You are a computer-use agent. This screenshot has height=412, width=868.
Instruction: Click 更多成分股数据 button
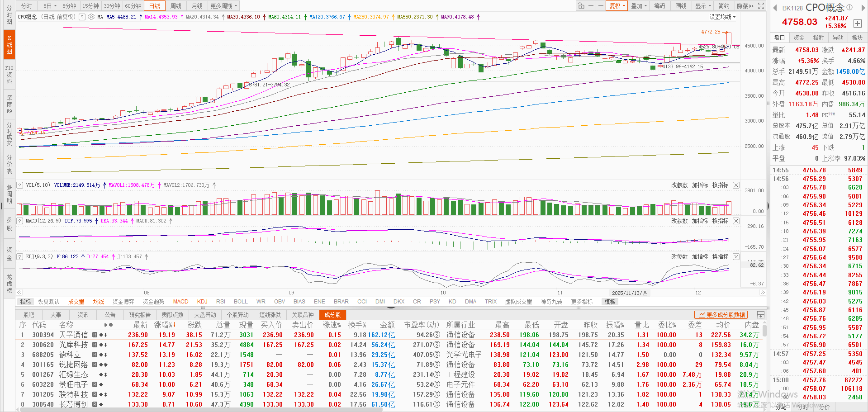[721, 315]
